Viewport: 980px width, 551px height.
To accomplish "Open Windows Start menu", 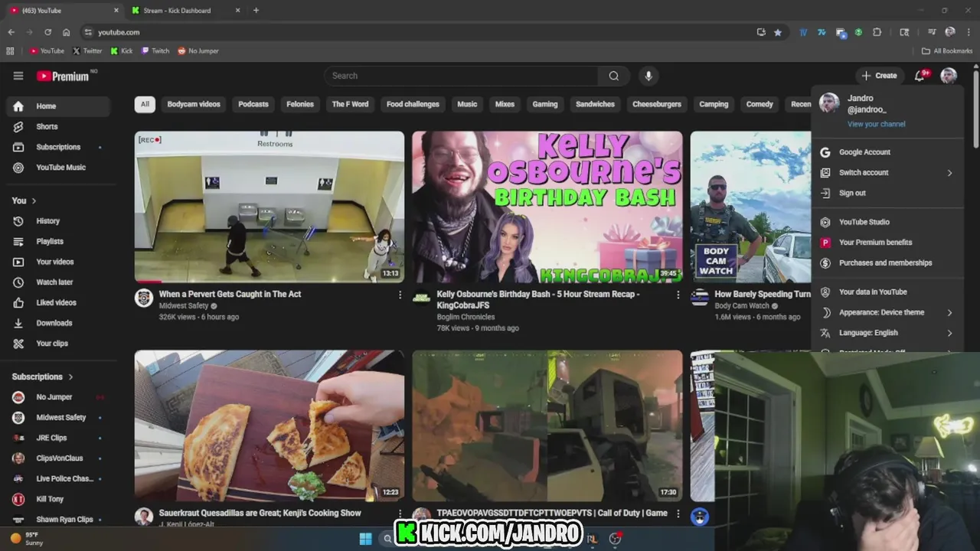I will [365, 539].
